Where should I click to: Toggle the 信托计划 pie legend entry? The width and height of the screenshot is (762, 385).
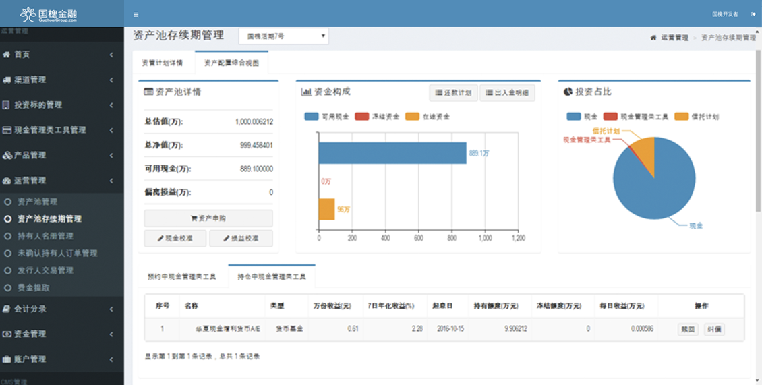[697, 117]
